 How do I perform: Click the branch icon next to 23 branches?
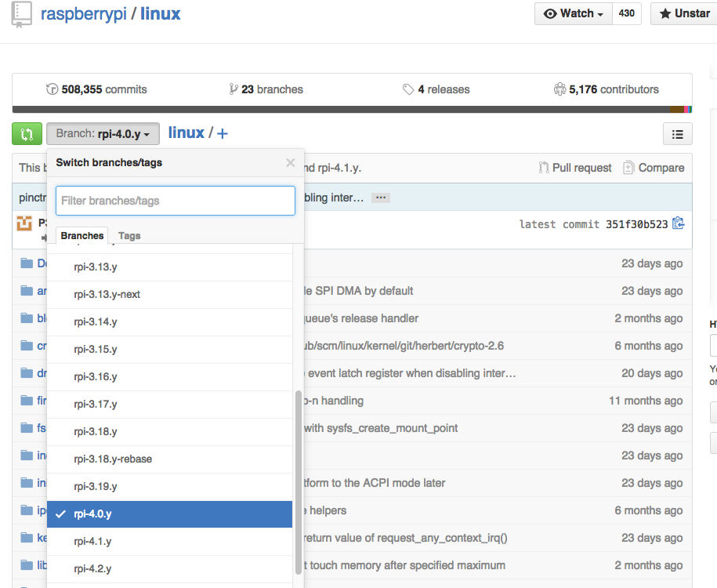click(232, 89)
